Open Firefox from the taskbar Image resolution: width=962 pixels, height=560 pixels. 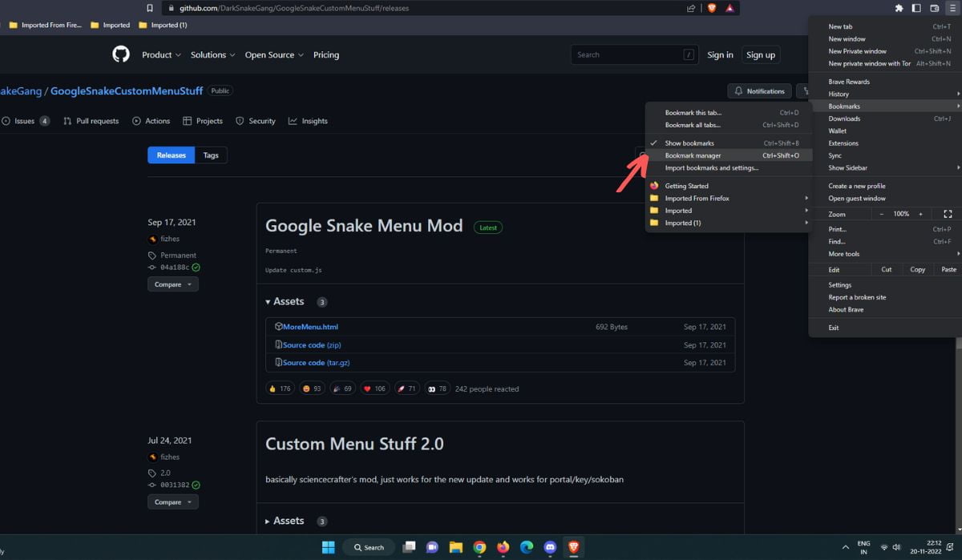503,547
